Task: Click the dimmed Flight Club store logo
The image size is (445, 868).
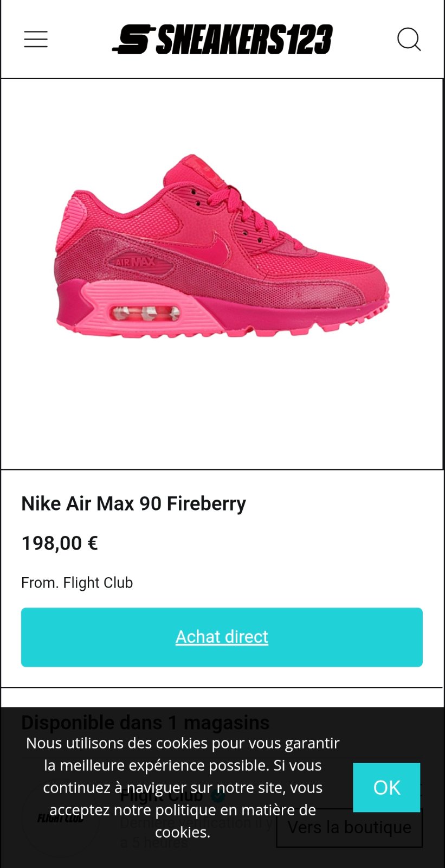Action: (x=60, y=818)
